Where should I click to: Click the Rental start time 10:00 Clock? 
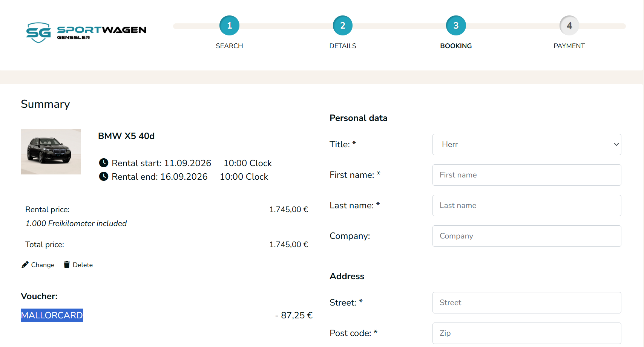(248, 163)
